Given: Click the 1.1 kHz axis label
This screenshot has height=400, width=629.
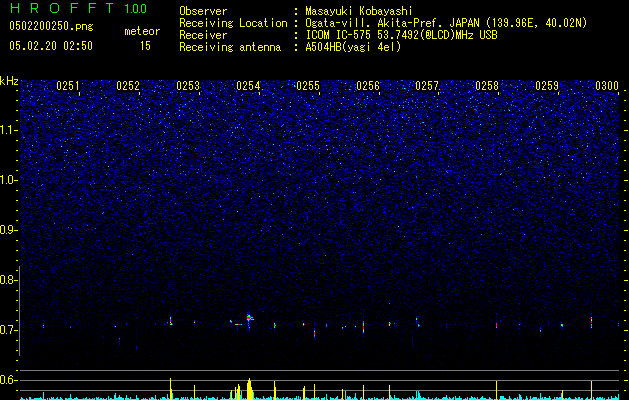Looking at the screenshot, I should (8, 130).
